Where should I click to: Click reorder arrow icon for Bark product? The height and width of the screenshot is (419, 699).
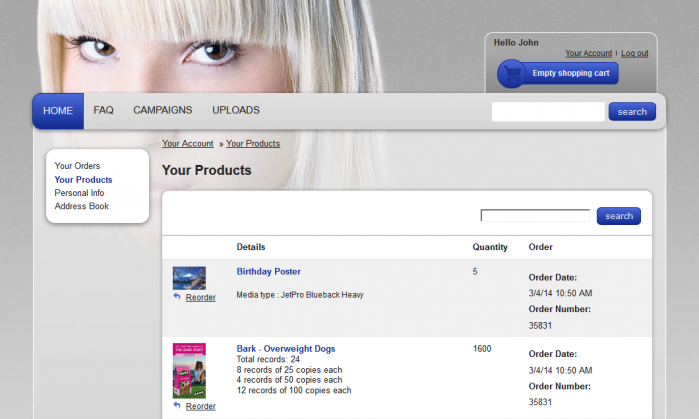click(x=177, y=406)
